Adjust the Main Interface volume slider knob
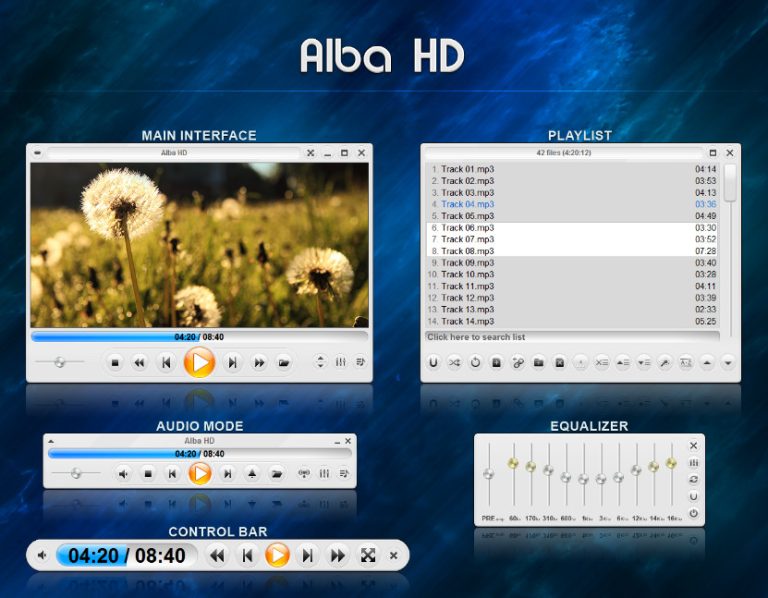 click(x=60, y=362)
